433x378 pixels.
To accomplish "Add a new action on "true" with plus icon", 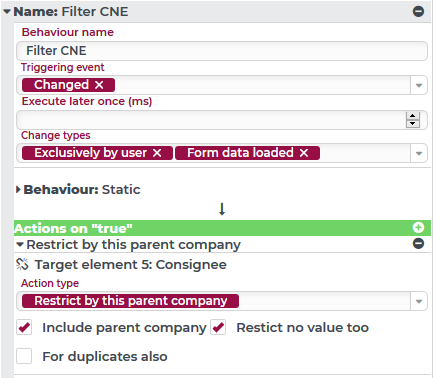I will (418, 228).
